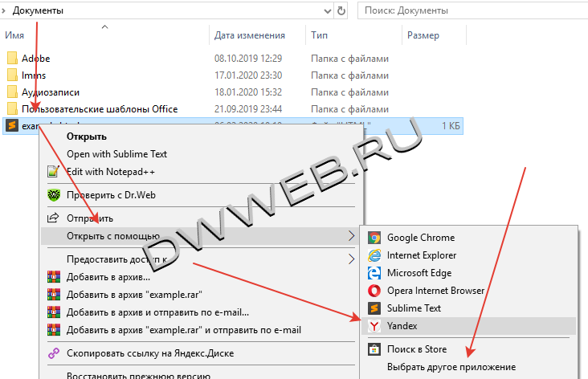588x379 pixels.
Task: Click the date 08.10.2019 12:29
Action: coord(248,59)
